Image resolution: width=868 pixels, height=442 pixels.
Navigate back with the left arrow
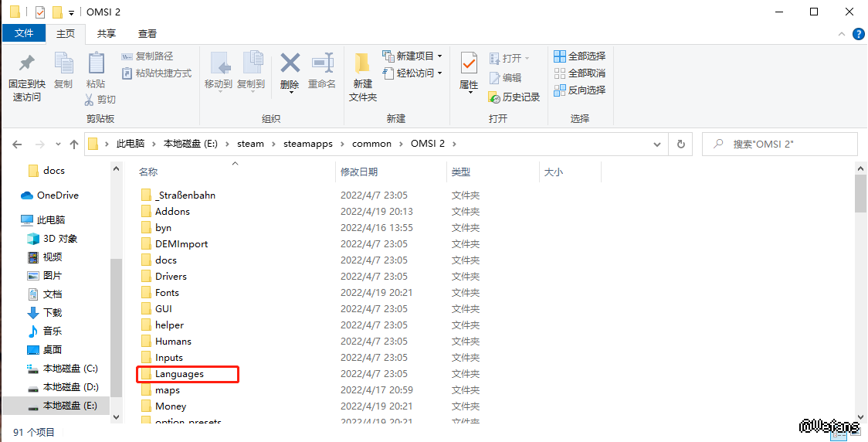[x=17, y=144]
